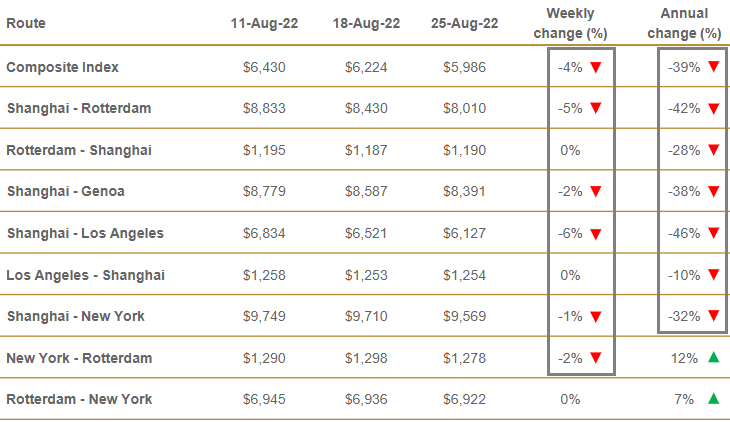This screenshot has height=422, width=730.
Task: Click red down arrow in Composite Index weekly change
Action: pyautogui.click(x=595, y=67)
